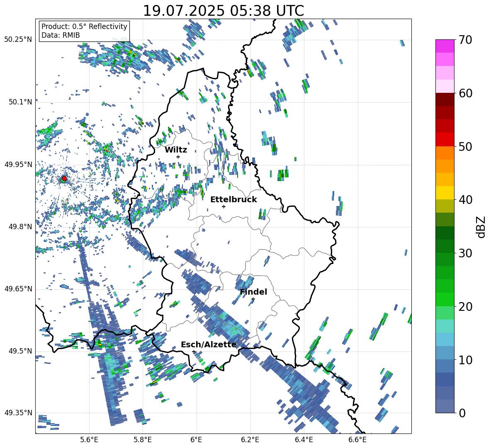Click the 49.35°N latitude label
Screen dimensions: 491x448
pos(18,413)
